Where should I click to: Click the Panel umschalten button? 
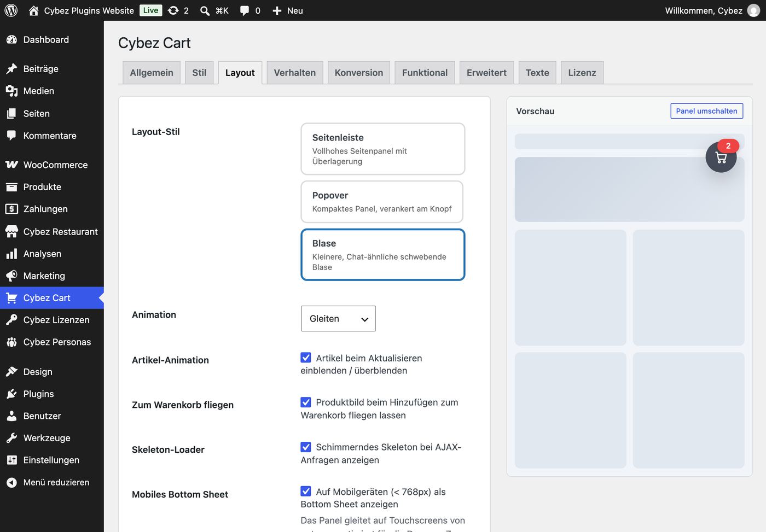pyautogui.click(x=706, y=111)
